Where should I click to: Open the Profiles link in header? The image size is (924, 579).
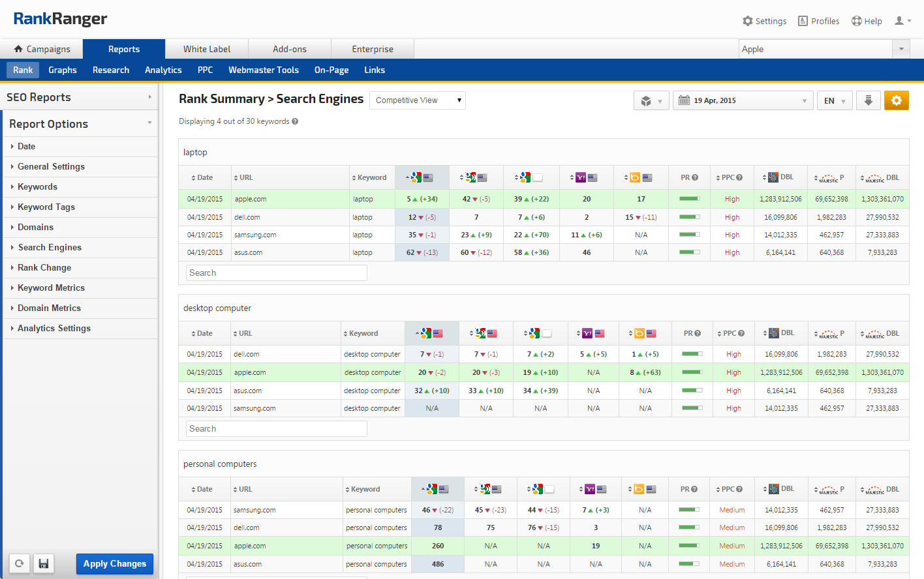tap(819, 21)
